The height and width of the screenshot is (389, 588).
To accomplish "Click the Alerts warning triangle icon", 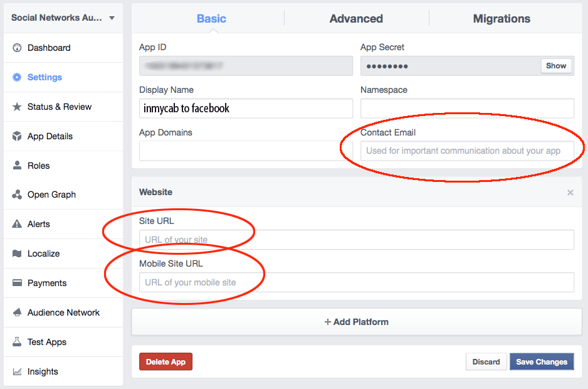I will [17, 224].
